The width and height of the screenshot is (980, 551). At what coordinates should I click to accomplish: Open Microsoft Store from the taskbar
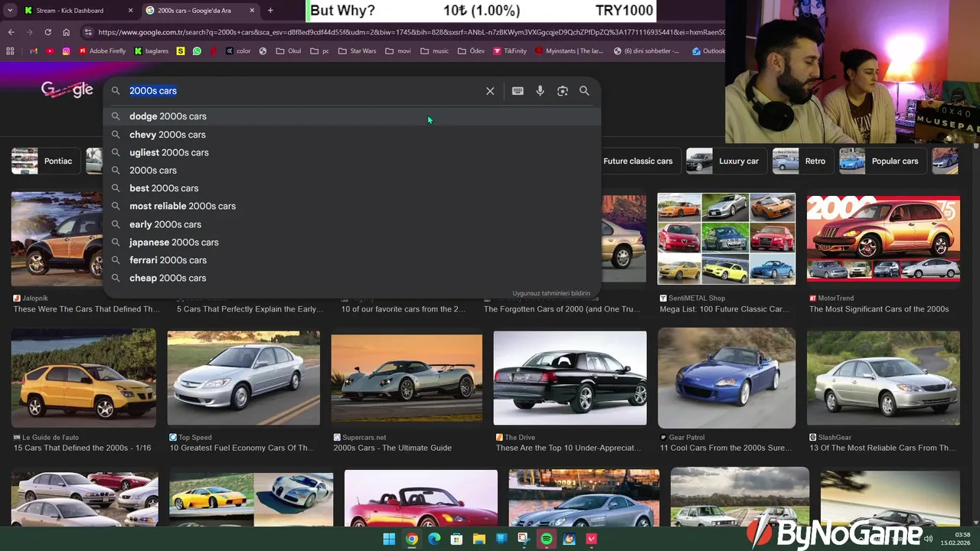point(456,539)
